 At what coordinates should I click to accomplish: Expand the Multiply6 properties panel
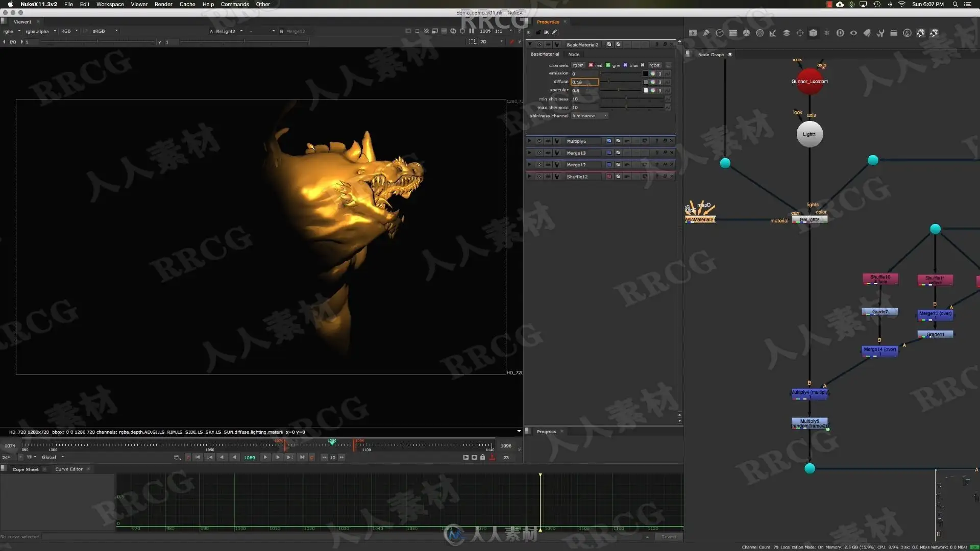point(529,141)
